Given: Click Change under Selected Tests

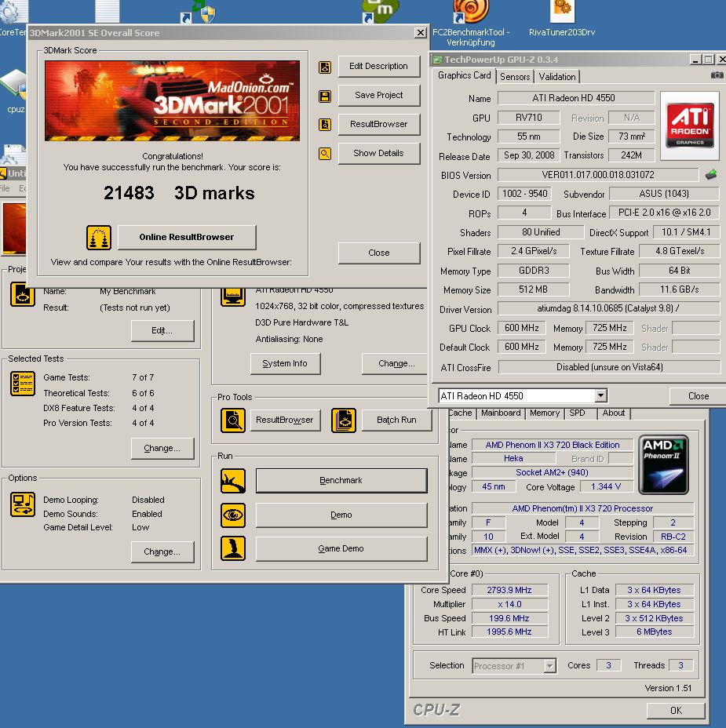Looking at the screenshot, I should pos(162,449).
